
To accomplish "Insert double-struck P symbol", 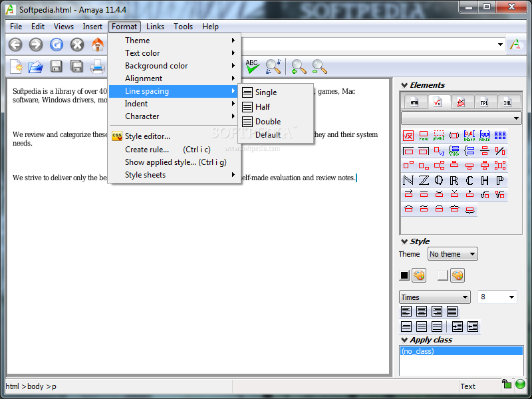I will point(500,180).
